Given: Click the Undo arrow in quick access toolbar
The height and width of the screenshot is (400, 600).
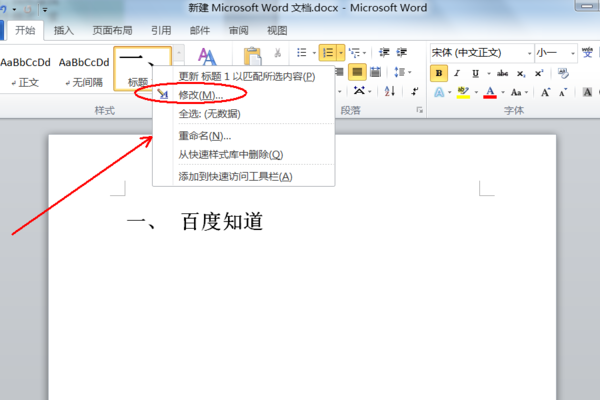Looking at the screenshot, I should [3, 9].
